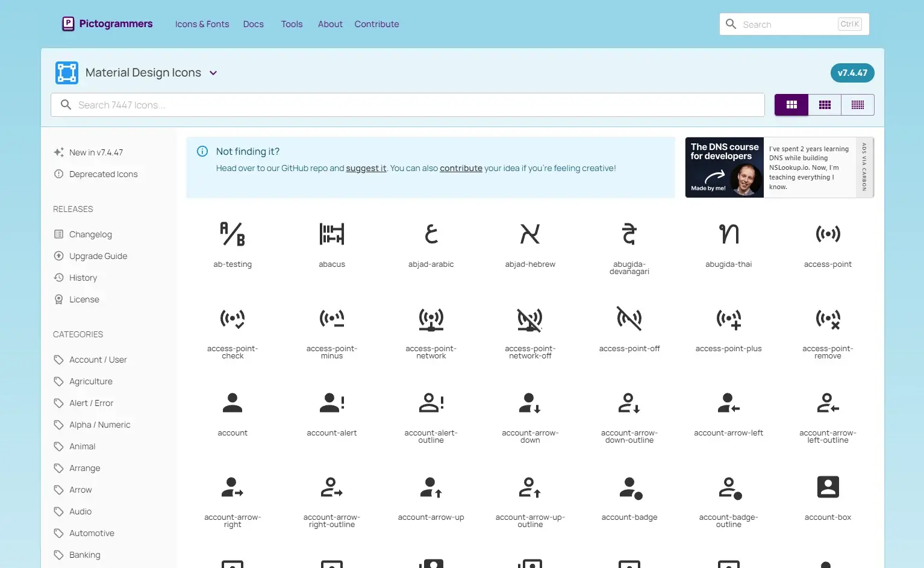Follow the 'suggest it' link
Image resolution: width=924 pixels, height=568 pixels.
[366, 168]
